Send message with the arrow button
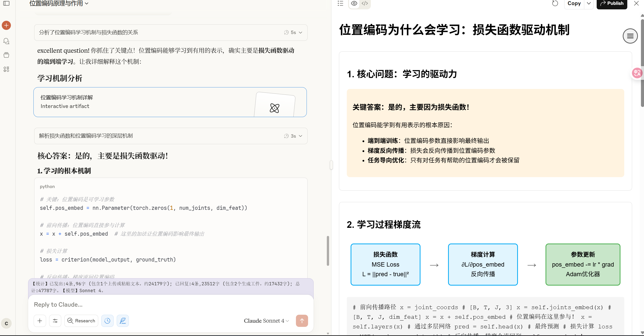The image size is (644, 336). [302, 321]
